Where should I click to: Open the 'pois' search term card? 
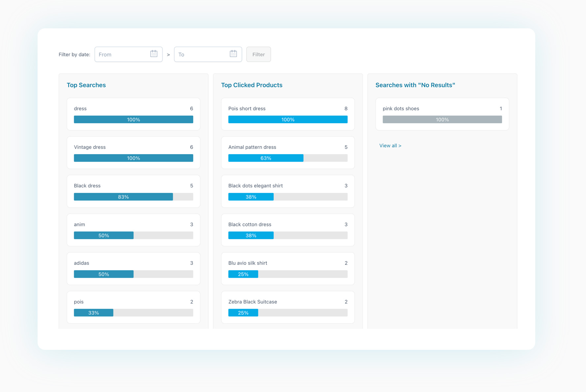tap(133, 307)
